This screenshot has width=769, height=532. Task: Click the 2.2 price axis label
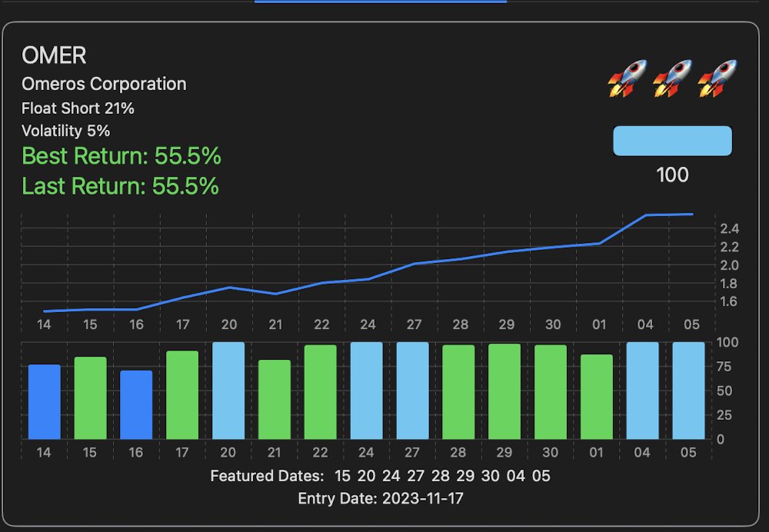click(729, 247)
